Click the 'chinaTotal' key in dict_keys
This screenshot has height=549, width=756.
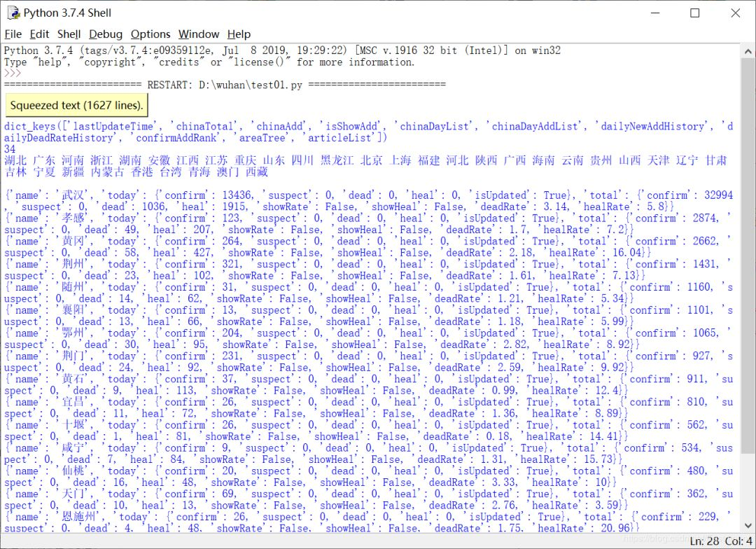pos(204,126)
